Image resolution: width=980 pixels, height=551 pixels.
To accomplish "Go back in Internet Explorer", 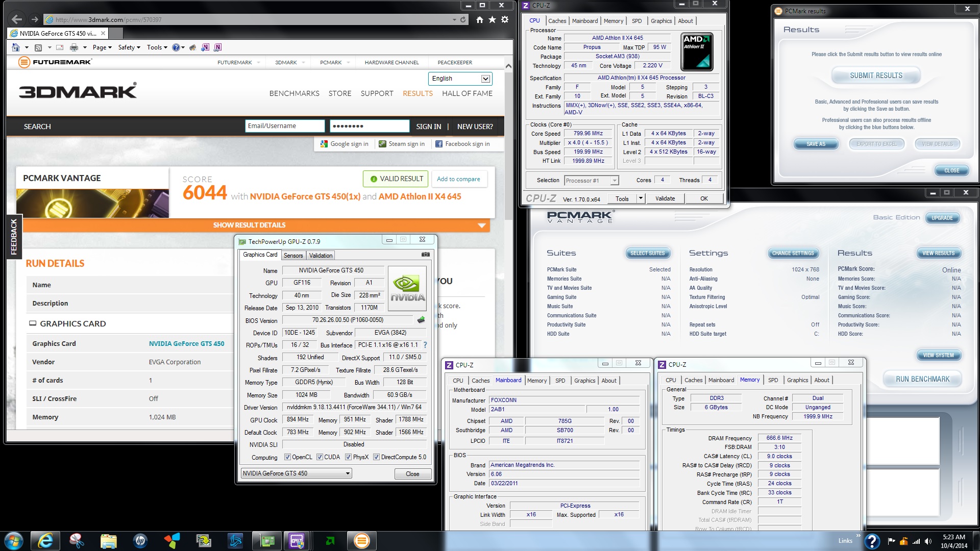I will (x=17, y=19).
